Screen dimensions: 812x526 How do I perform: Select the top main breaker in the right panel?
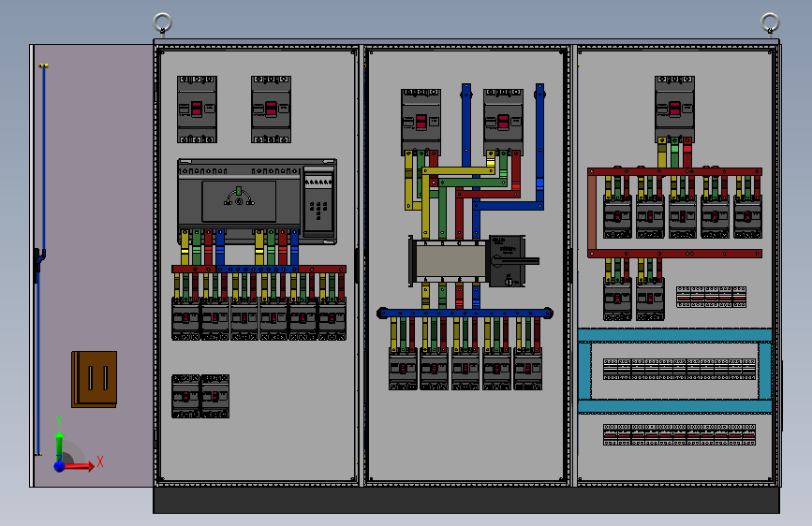tap(674, 110)
